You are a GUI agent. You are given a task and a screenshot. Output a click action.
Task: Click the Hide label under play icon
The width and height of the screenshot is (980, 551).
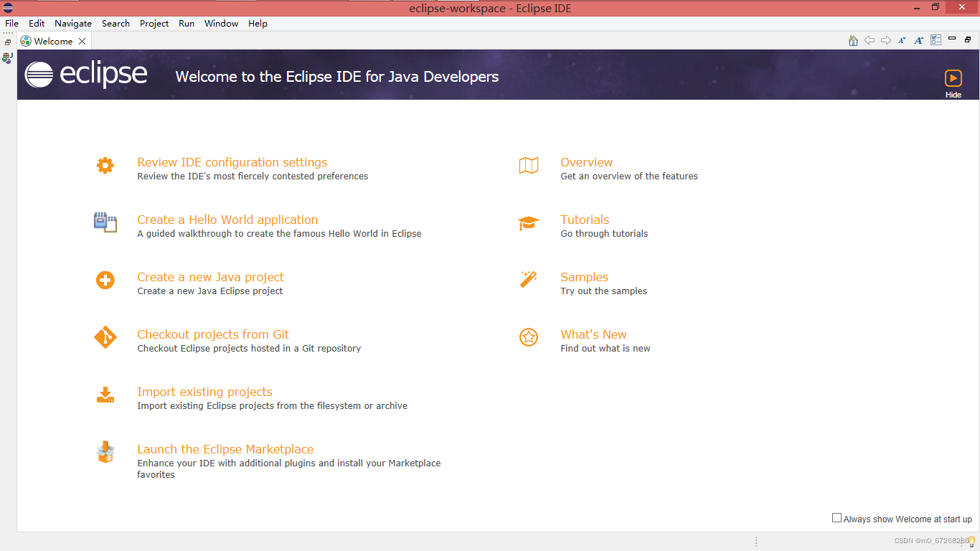953,95
